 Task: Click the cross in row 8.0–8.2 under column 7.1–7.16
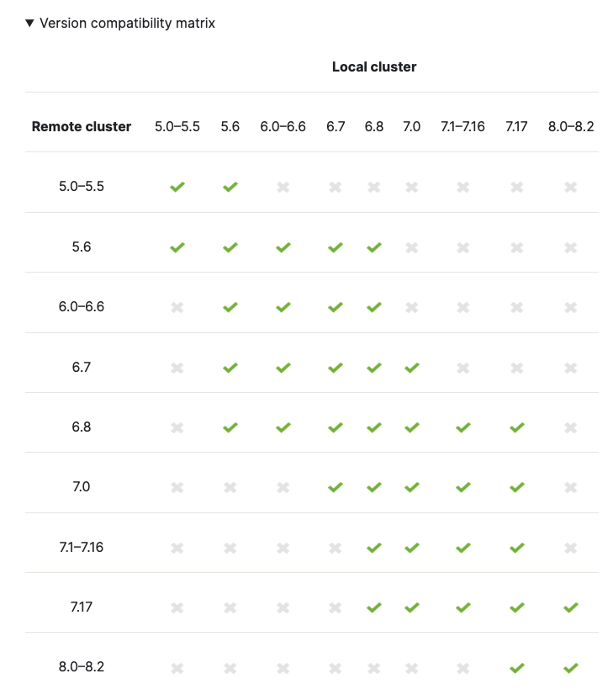463,668
